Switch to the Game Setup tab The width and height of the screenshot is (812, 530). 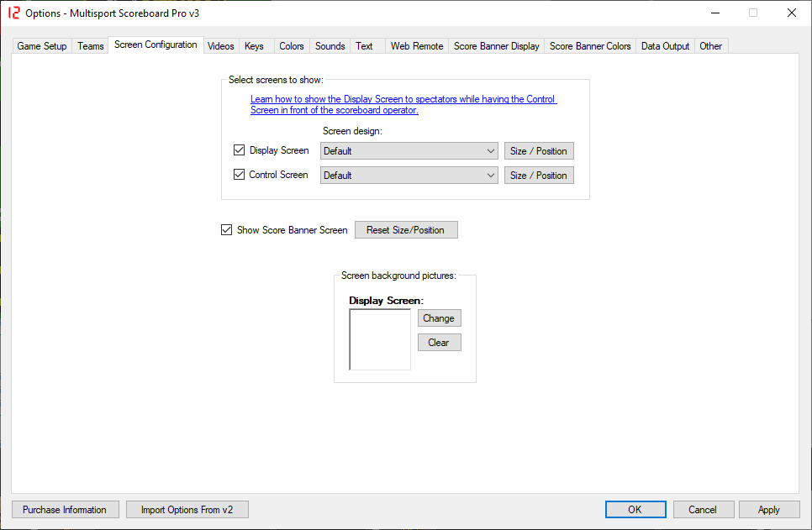click(x=42, y=46)
